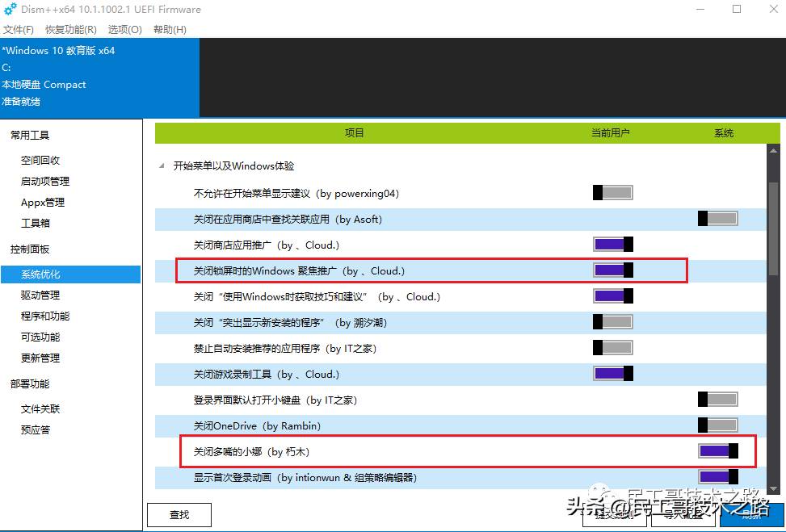This screenshot has width=786, height=532.
Task: Disable 关闭商店应用推广 switch
Action: tap(612, 245)
